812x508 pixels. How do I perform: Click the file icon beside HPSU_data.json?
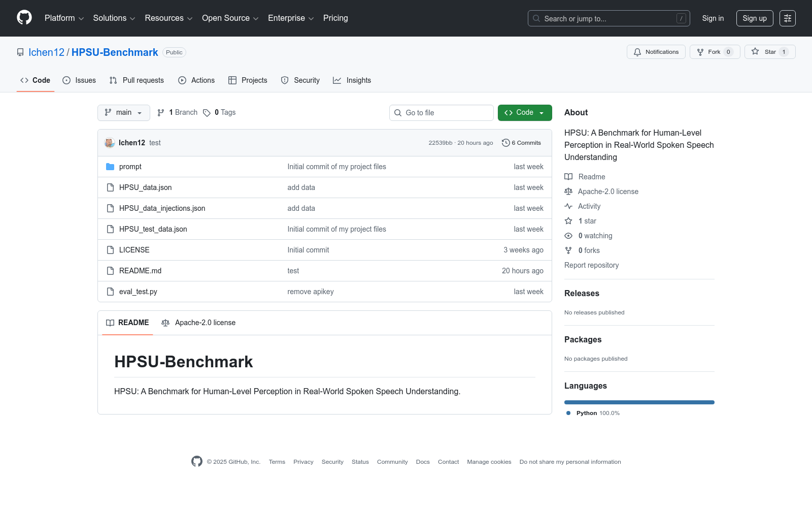(110, 187)
